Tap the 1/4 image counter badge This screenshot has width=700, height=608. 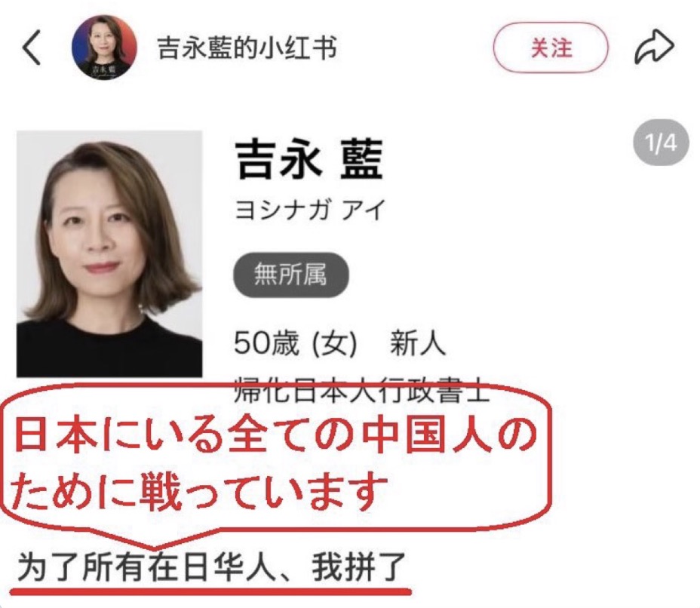661,143
